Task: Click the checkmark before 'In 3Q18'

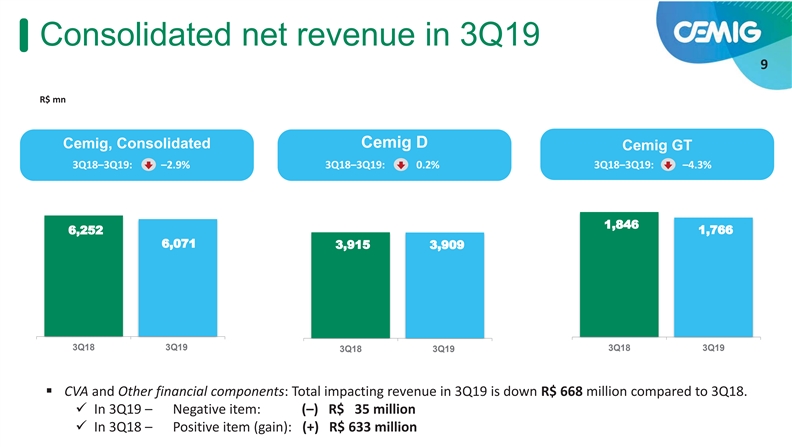Action: 81,426
